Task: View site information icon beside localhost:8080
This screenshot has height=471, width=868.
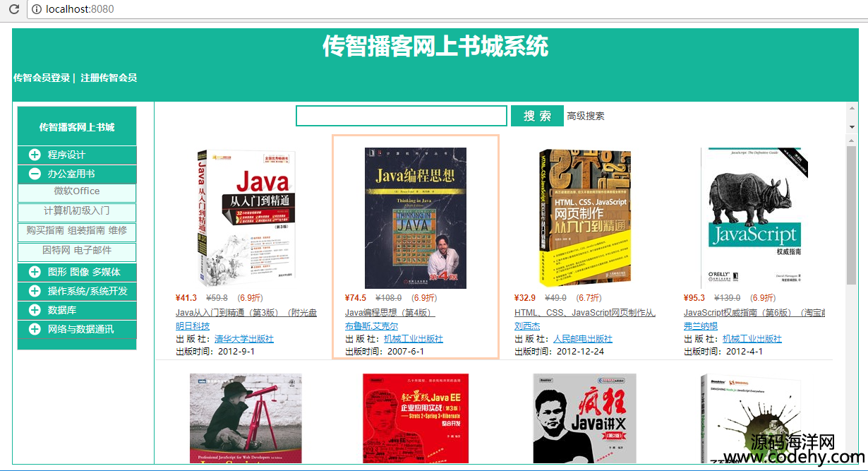Action: click(36, 9)
